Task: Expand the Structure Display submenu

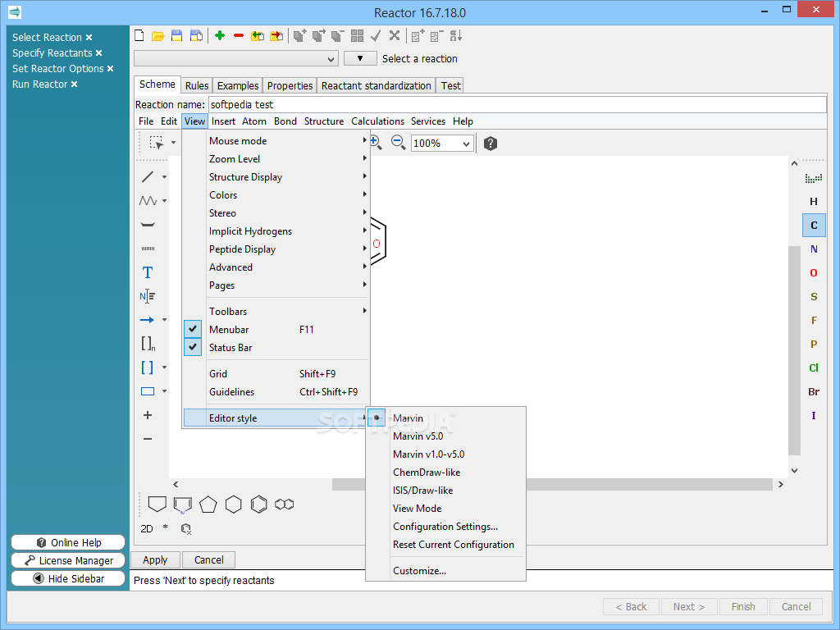Action: (276, 177)
